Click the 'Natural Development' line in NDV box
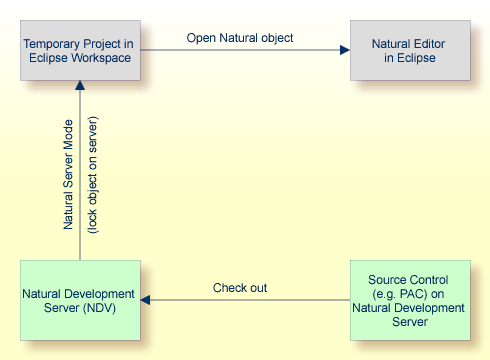This screenshot has height=360, width=490. tap(78, 294)
